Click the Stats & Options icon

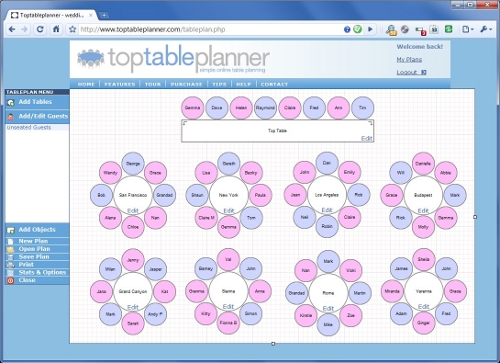(x=11, y=273)
